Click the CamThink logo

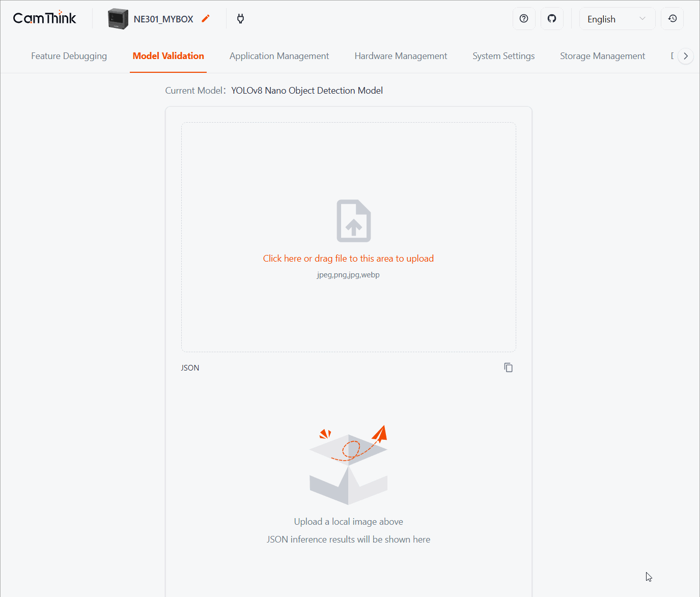[45, 18]
